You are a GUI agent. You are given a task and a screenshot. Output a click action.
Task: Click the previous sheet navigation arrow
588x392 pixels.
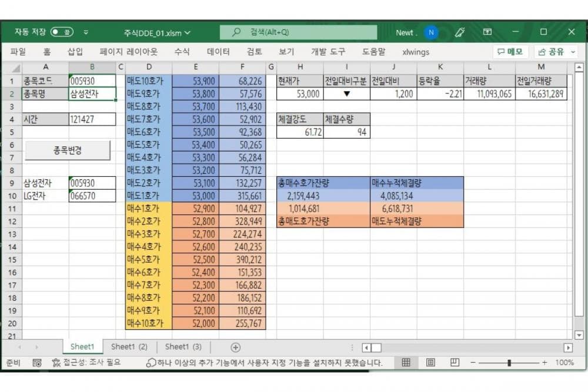coord(19,347)
